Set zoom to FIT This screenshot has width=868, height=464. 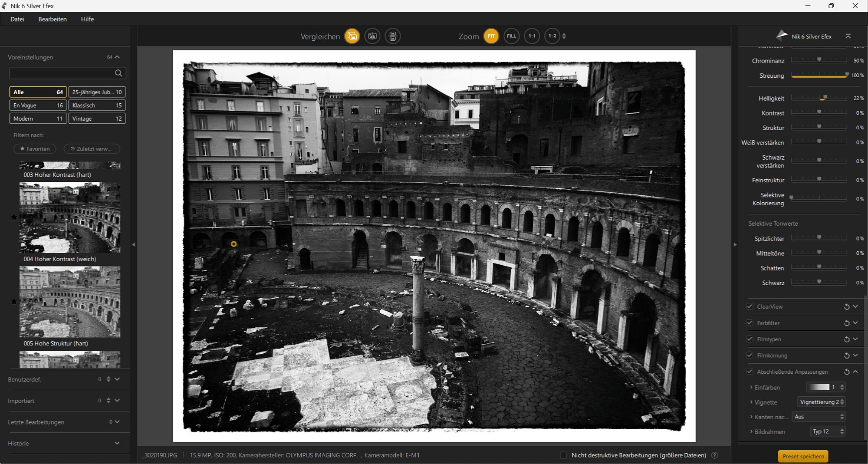[491, 36]
